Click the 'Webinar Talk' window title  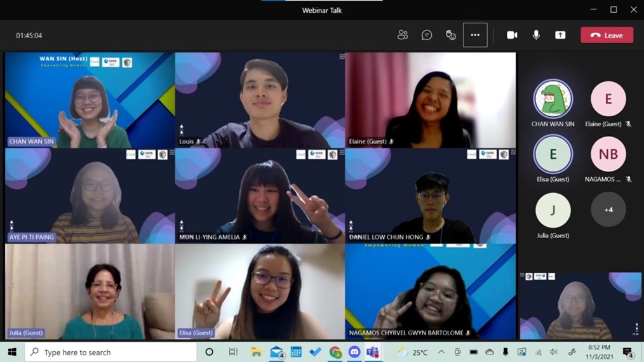(x=321, y=11)
